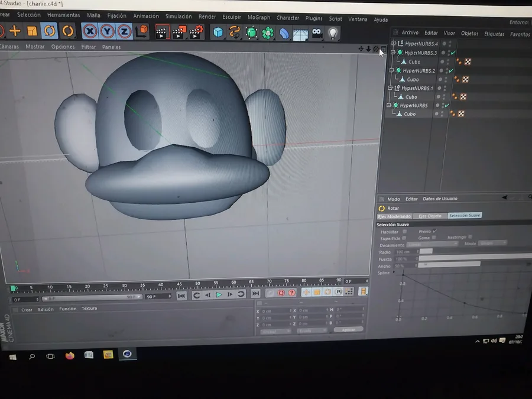Disable HyperNURBS.2 green checkmark

click(x=451, y=70)
